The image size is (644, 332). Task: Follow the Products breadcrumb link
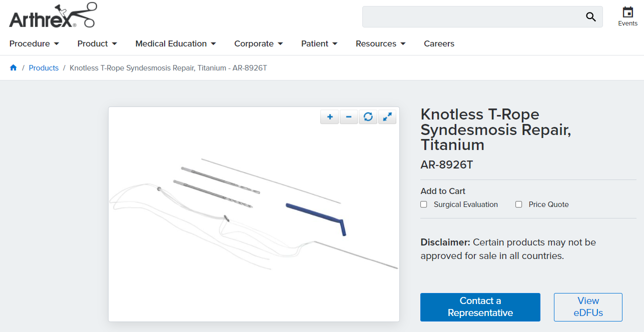coord(44,68)
